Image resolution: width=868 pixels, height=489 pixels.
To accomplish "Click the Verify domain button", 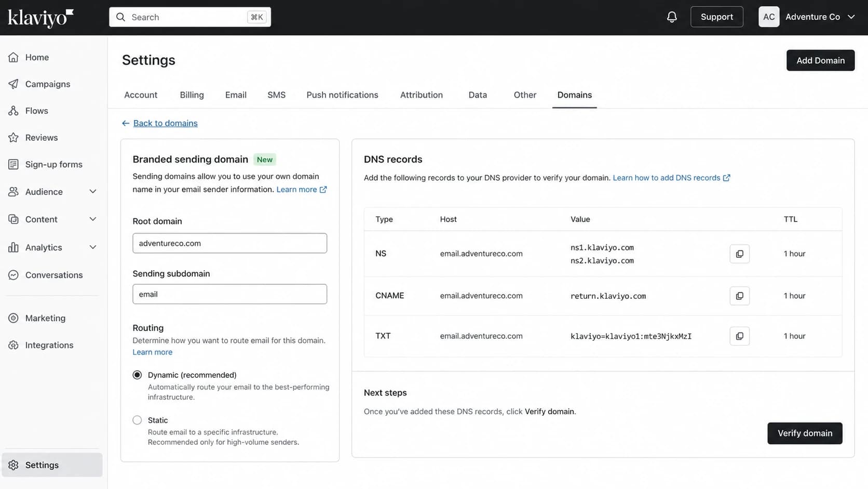I will [805, 433].
